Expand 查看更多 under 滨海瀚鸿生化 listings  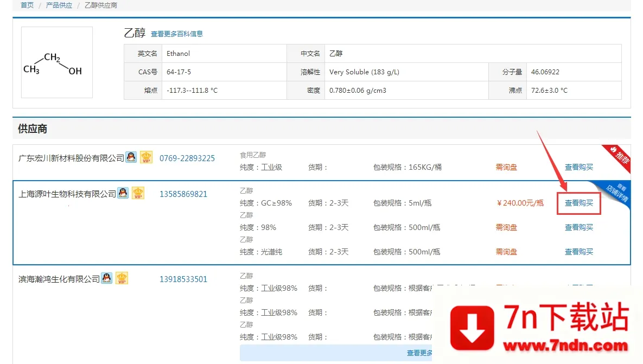tap(419, 353)
